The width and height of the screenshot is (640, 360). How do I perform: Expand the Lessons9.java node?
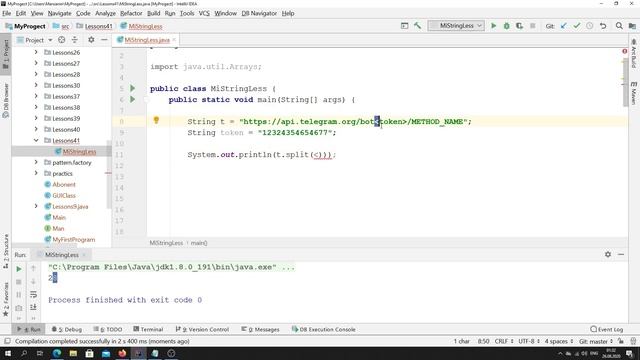coord(36,207)
